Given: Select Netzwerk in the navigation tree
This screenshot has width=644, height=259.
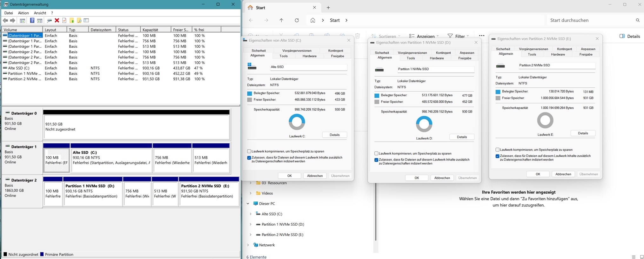Looking at the screenshot, I should coord(267,245).
